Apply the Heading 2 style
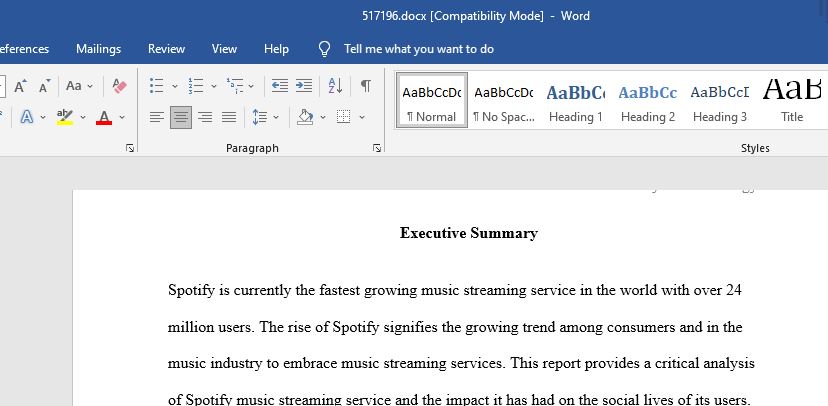 [648, 100]
